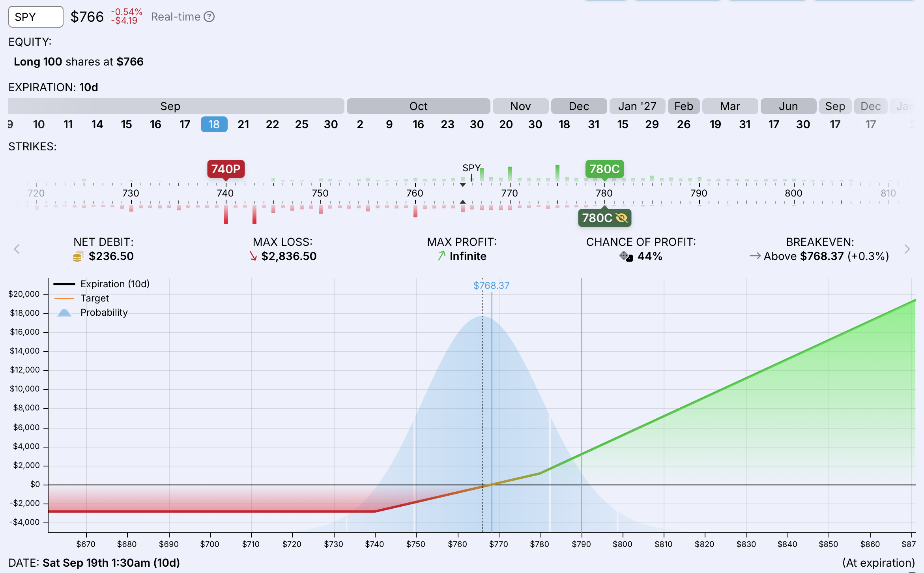
Task: Choose the January 29 expiration date
Action: click(x=652, y=124)
